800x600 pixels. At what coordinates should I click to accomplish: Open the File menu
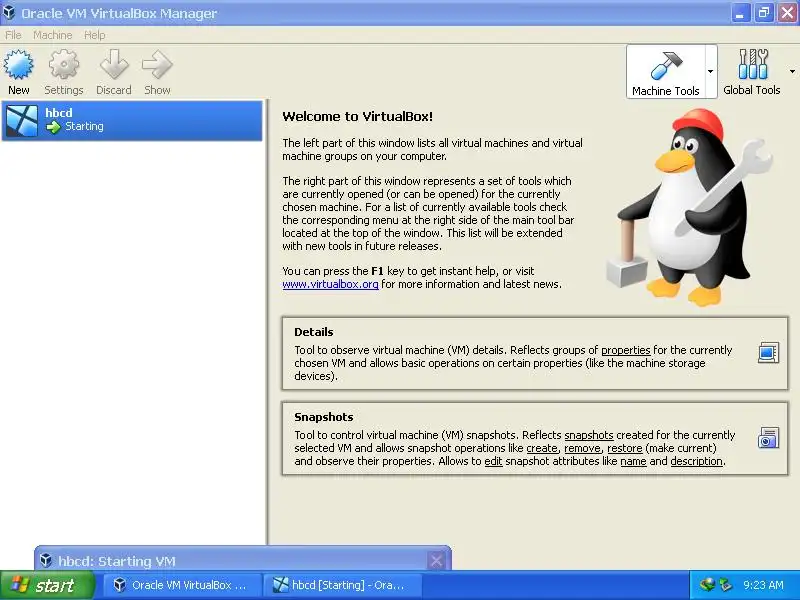(13, 35)
